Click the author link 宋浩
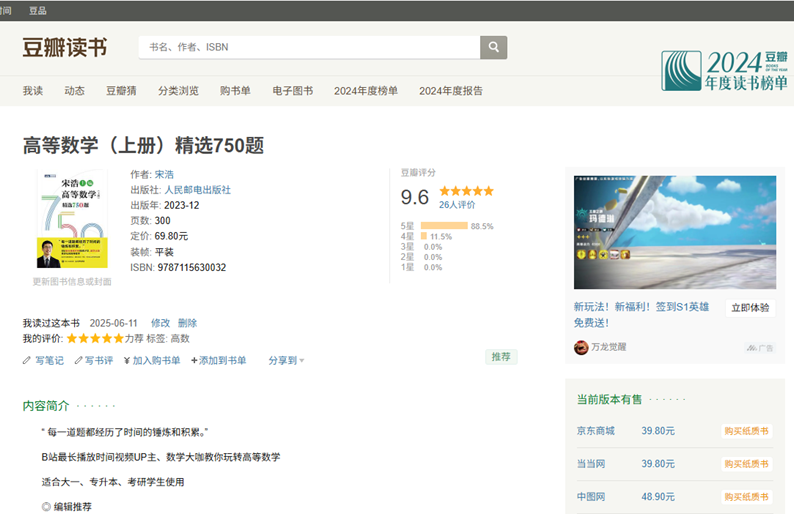This screenshot has width=794, height=514. (164, 174)
